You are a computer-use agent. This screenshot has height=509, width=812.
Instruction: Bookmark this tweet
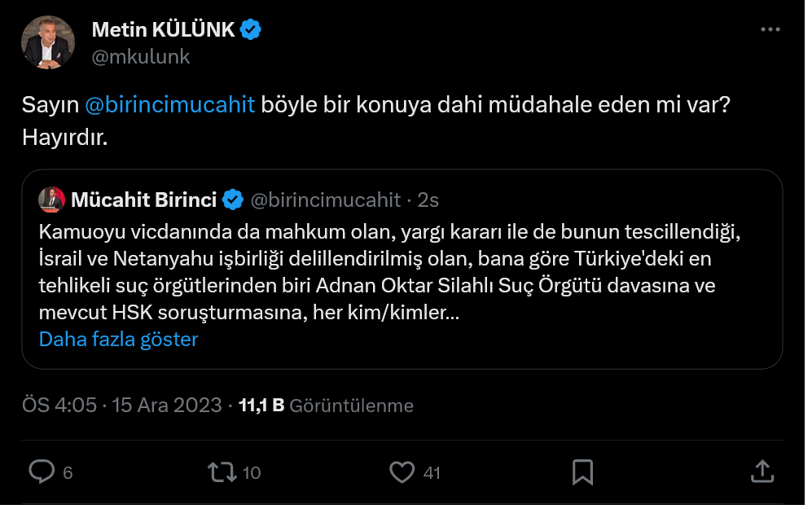click(x=582, y=472)
